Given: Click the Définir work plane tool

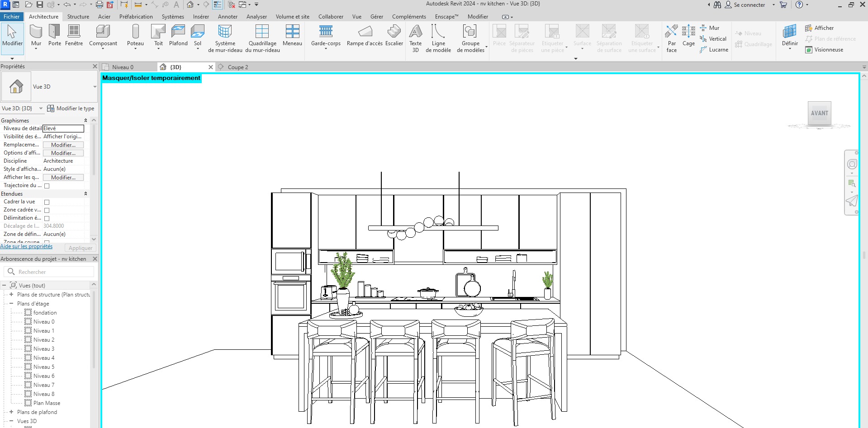Looking at the screenshot, I should click(x=790, y=36).
